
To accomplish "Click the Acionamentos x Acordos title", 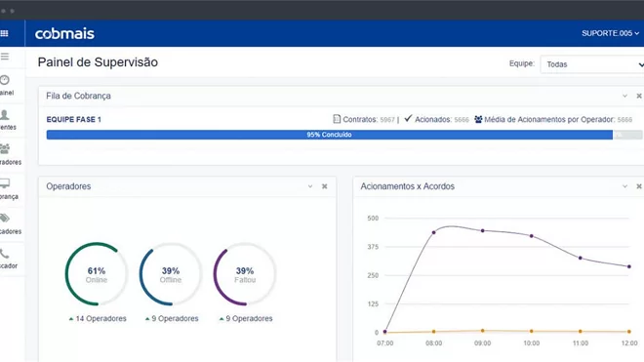I will click(408, 186).
